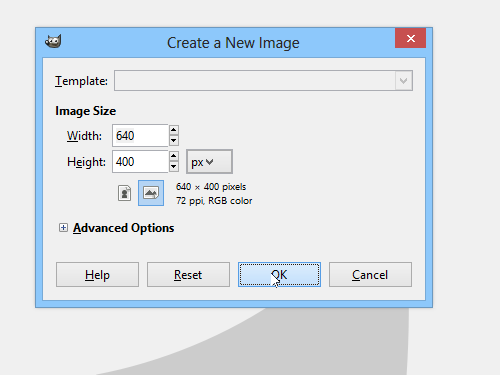Click the Cancel button
Image resolution: width=500 pixels, height=375 pixels.
coord(370,275)
